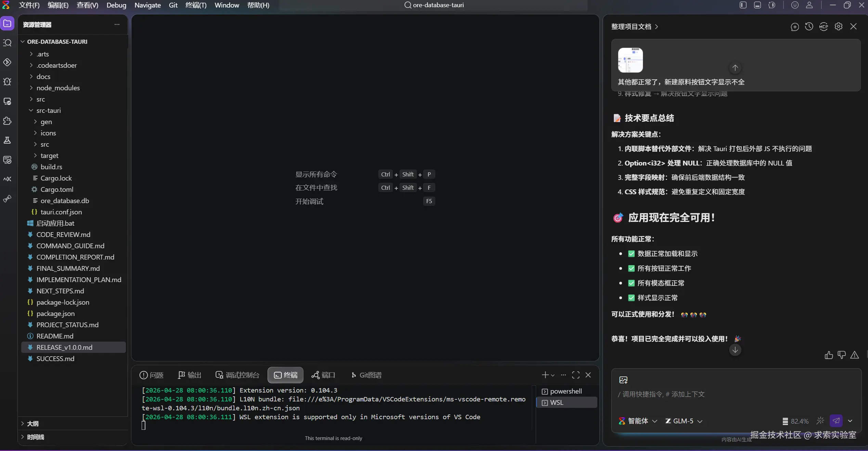Send the chat message with the paper plane button

(836, 421)
